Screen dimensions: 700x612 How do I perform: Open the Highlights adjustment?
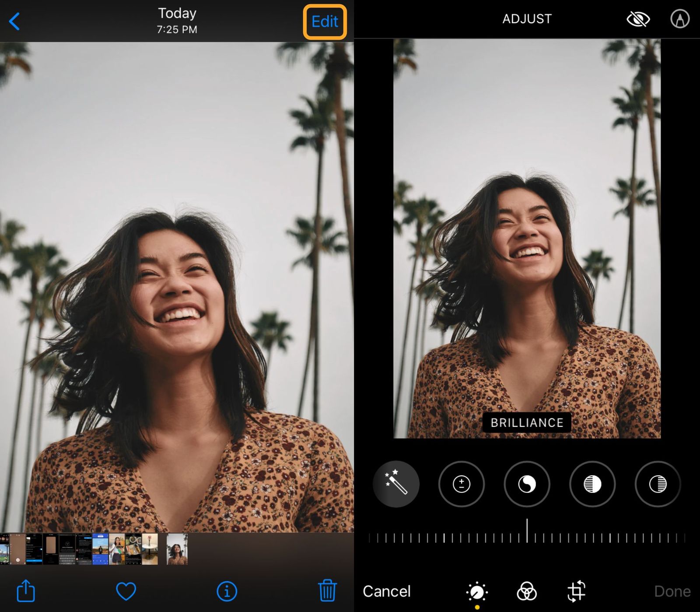(x=592, y=484)
